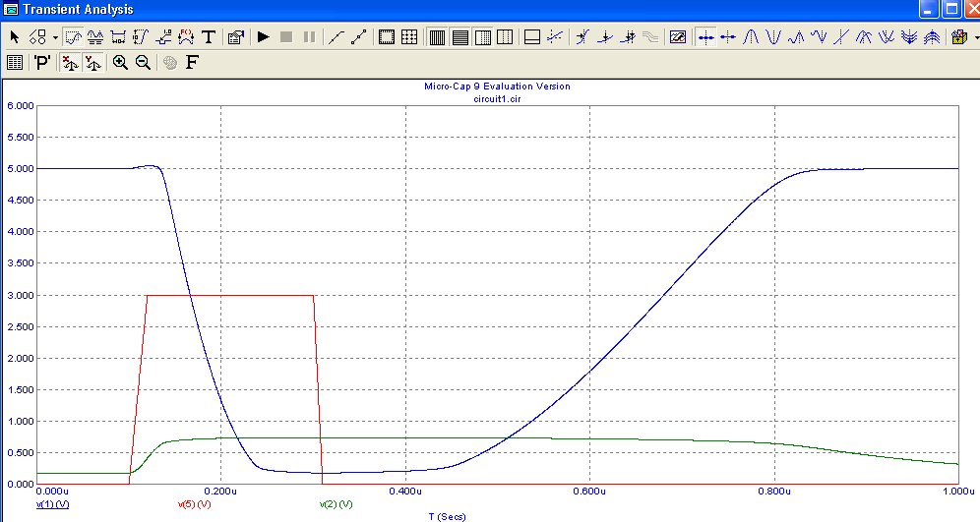The width and height of the screenshot is (980, 522).
Task: Open the Properties dialog icon
Action: point(236,37)
